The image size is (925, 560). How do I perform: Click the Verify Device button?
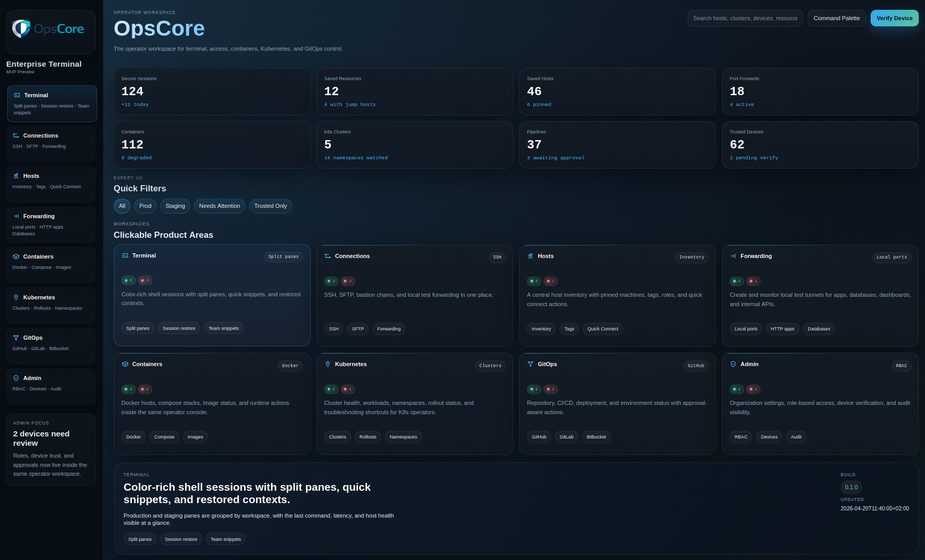click(x=894, y=18)
